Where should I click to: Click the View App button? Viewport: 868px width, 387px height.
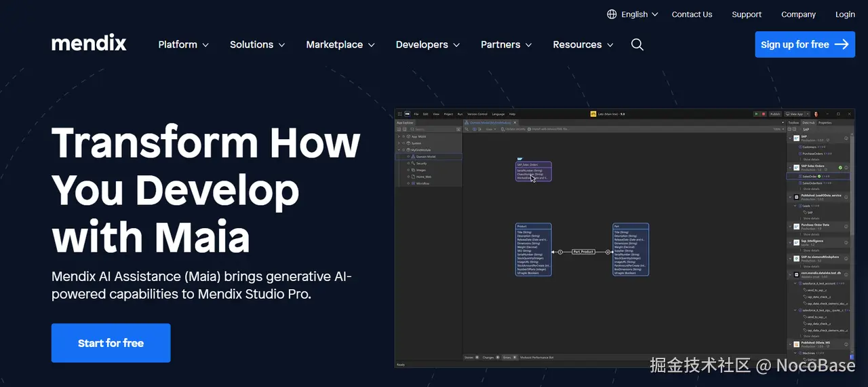[x=794, y=114]
